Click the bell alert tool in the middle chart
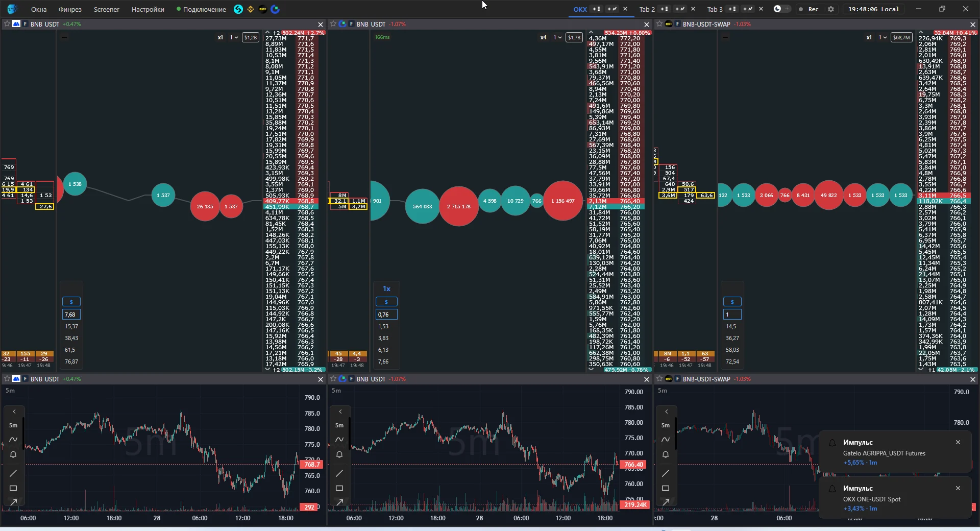Screen dimensions: 980x531 (x=339, y=454)
